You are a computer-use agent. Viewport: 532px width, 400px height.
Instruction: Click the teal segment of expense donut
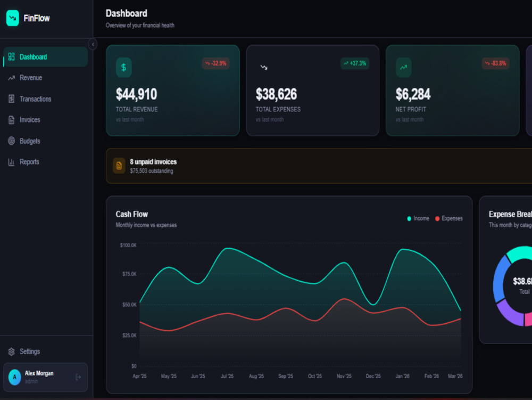coord(520,254)
